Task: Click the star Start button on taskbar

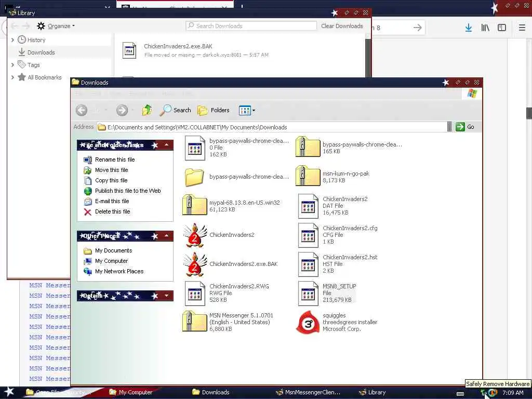Action: 9,392
